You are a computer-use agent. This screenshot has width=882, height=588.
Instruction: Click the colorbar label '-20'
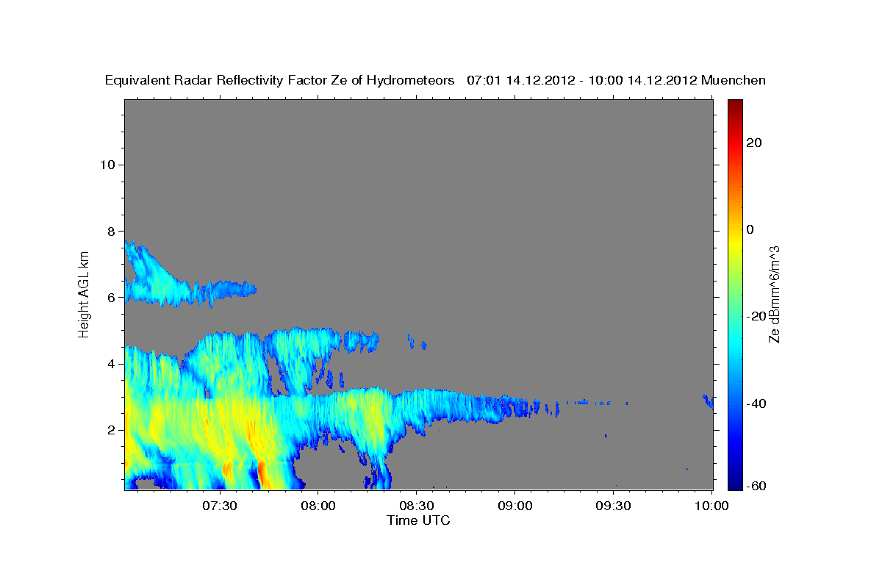click(x=756, y=316)
